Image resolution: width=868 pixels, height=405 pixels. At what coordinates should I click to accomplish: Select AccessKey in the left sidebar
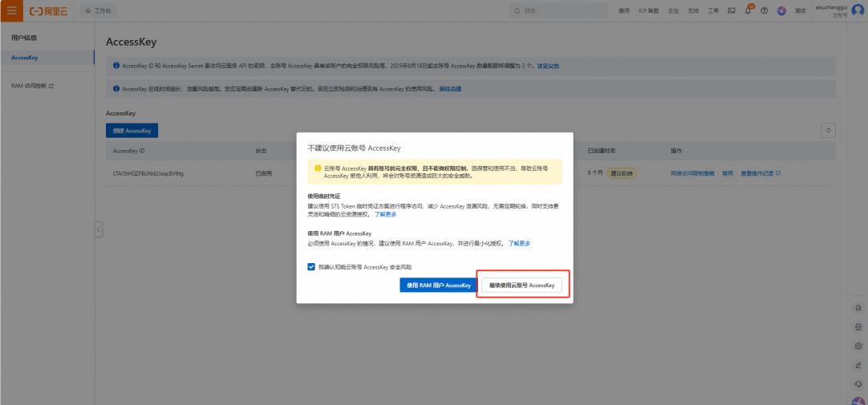coord(47,58)
